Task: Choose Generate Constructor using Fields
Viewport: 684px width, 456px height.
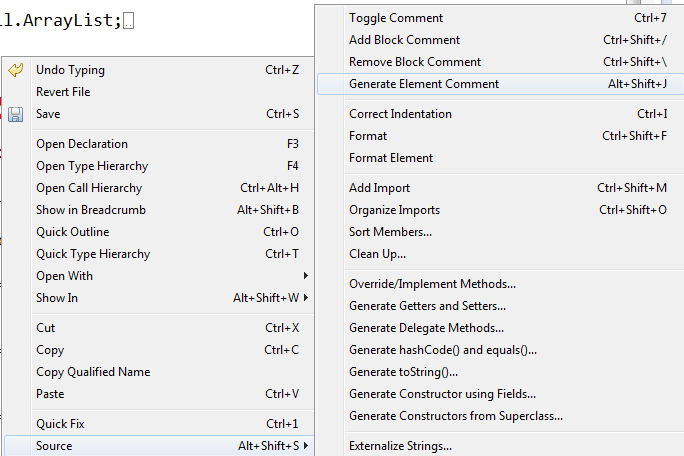Action: (442, 394)
